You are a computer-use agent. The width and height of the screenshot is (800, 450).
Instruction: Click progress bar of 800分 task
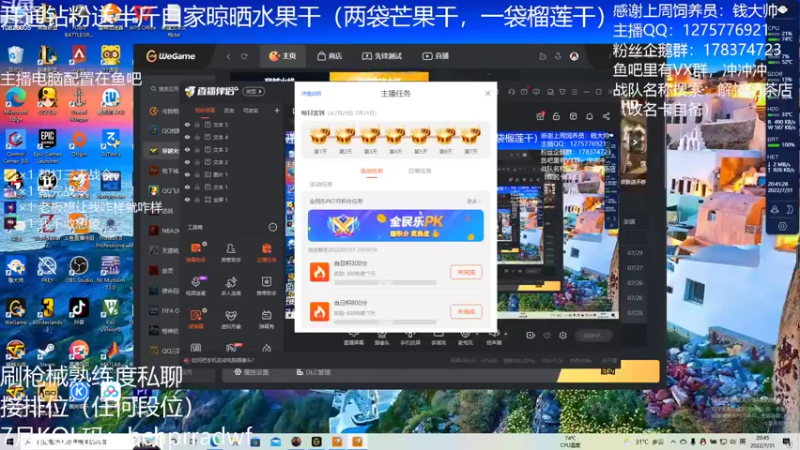point(385,322)
